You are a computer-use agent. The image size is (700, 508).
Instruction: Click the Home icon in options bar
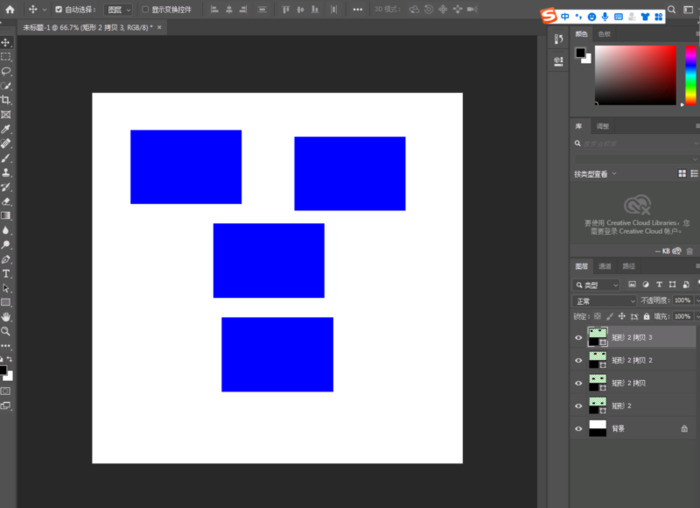(x=11, y=9)
